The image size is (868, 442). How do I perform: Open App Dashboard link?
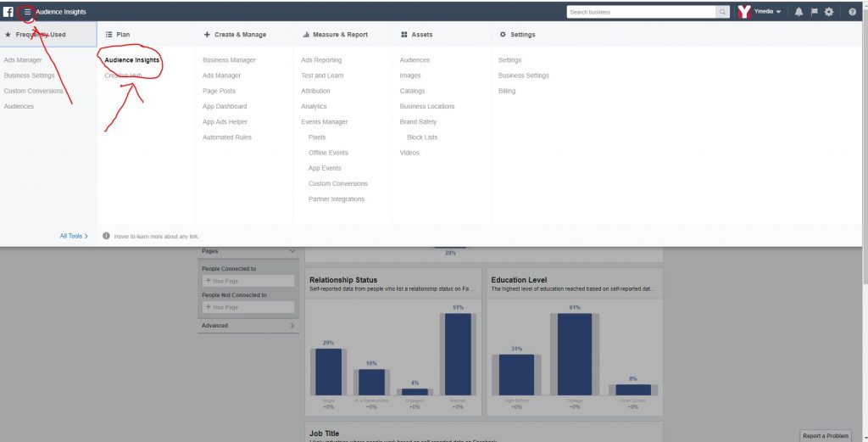225,106
